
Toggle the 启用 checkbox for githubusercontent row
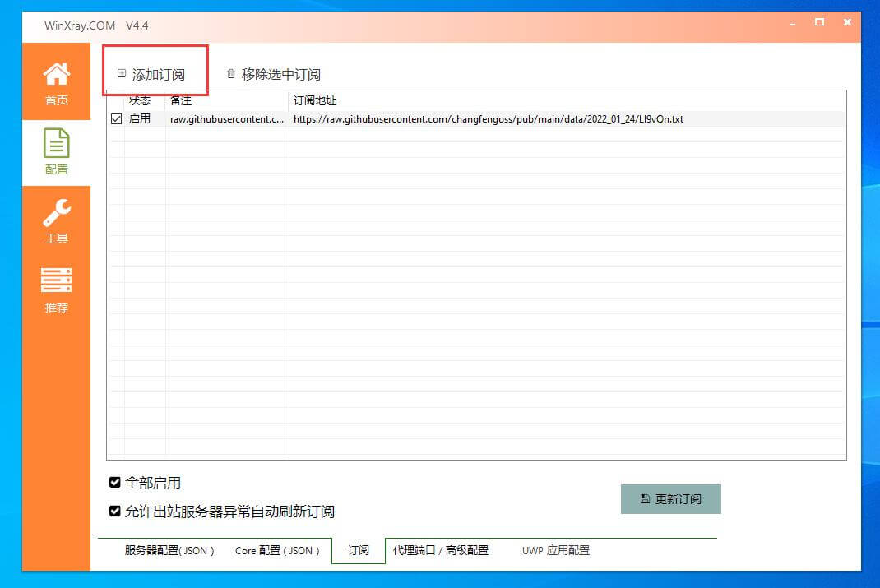pos(116,119)
